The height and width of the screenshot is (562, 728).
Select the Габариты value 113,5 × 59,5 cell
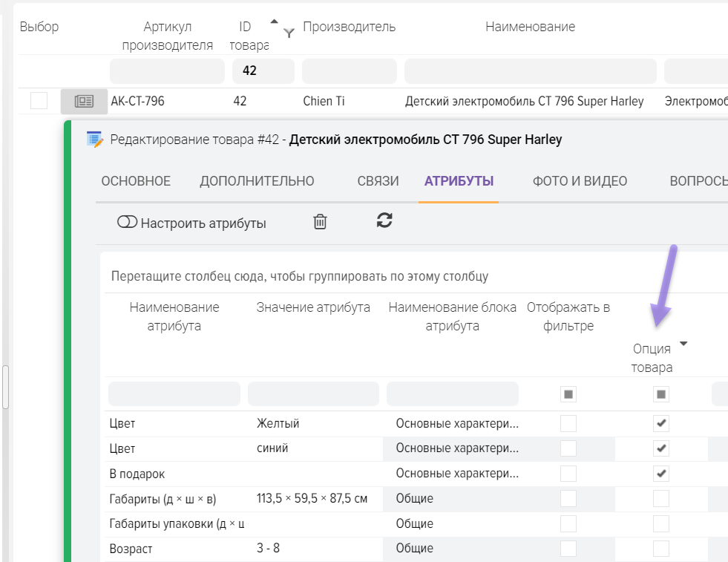(x=312, y=499)
